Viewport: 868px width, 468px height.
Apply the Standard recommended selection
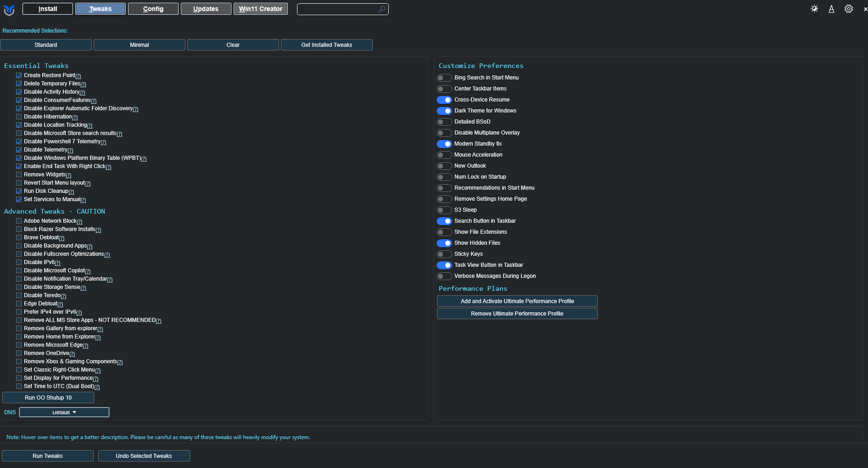[x=46, y=45]
